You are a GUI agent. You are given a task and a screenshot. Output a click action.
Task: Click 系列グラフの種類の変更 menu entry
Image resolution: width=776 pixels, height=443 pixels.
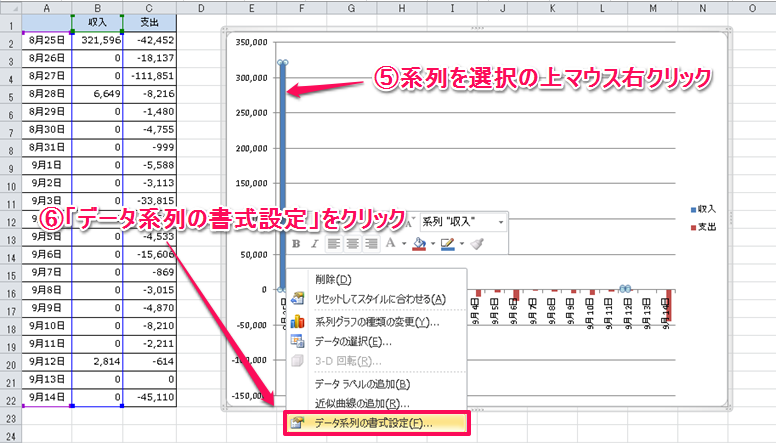376,321
